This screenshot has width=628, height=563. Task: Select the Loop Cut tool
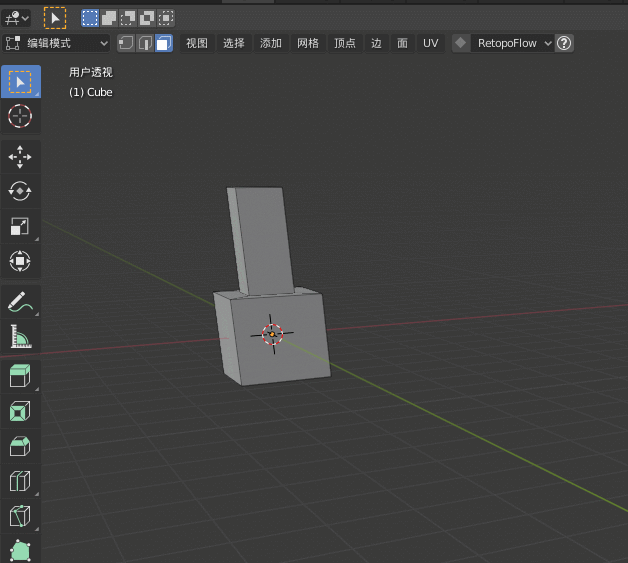coord(20,481)
